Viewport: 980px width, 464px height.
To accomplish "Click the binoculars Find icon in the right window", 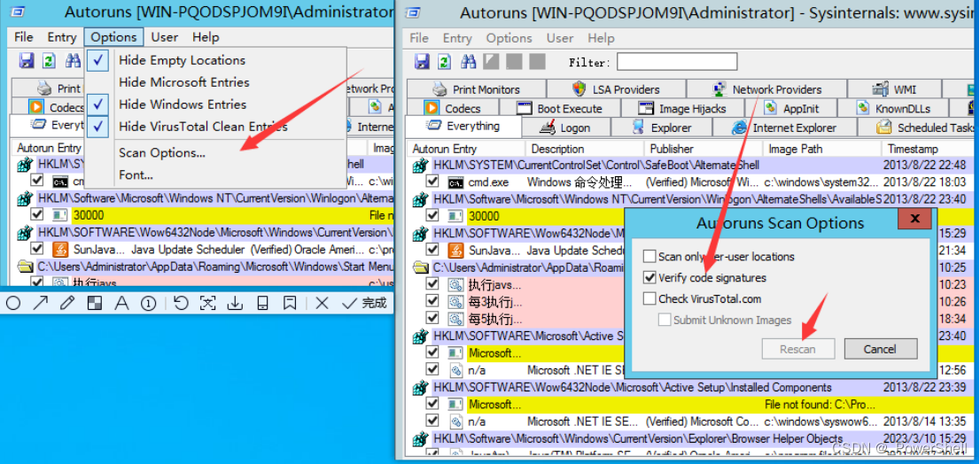I will coord(468,61).
